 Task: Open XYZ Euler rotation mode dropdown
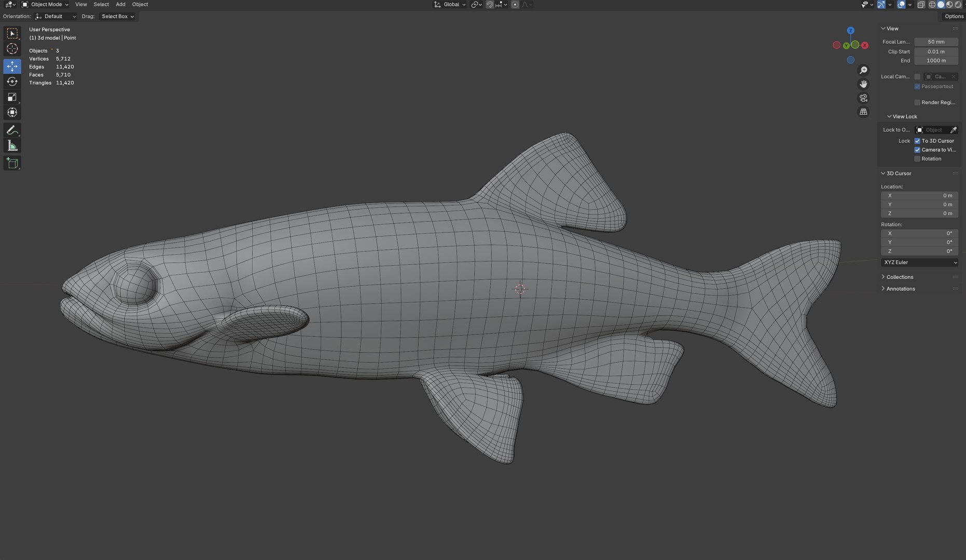point(919,262)
